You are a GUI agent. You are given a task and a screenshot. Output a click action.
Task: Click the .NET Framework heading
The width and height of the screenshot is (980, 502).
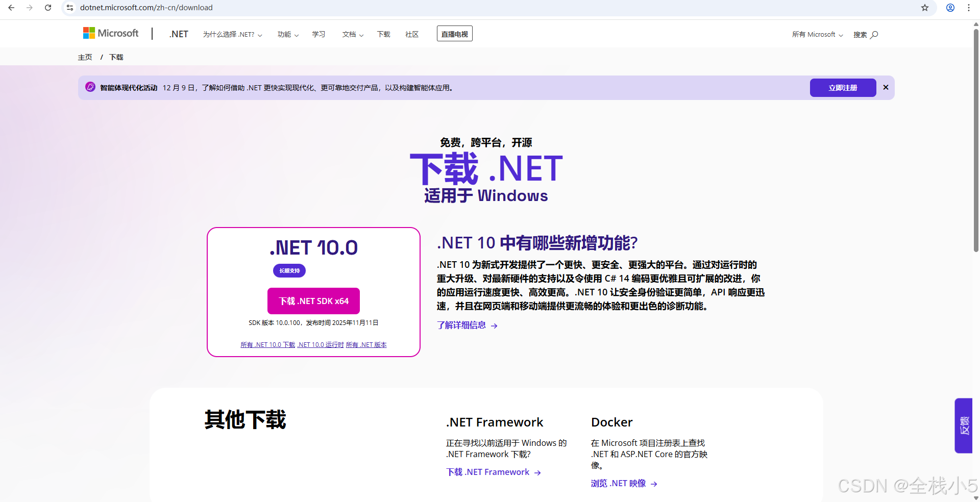pos(495,422)
